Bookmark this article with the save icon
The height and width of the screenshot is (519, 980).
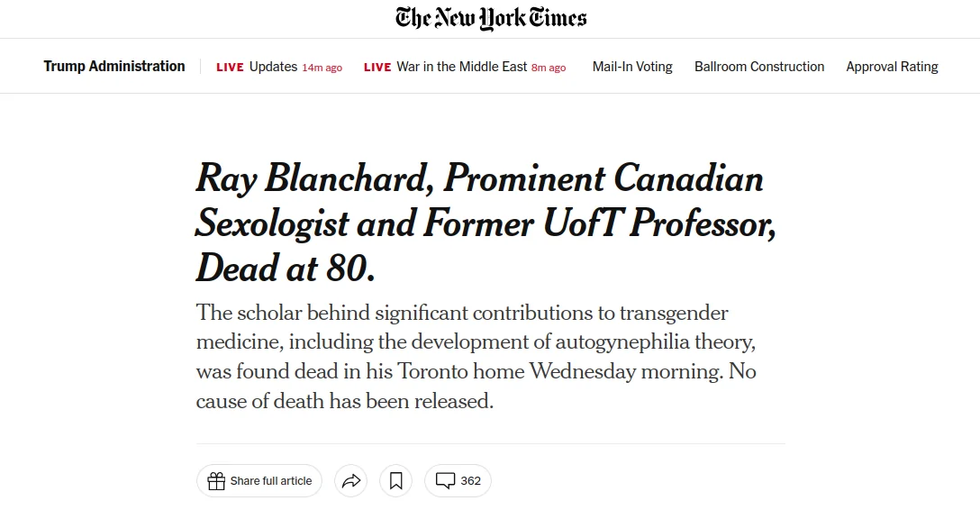click(x=396, y=481)
